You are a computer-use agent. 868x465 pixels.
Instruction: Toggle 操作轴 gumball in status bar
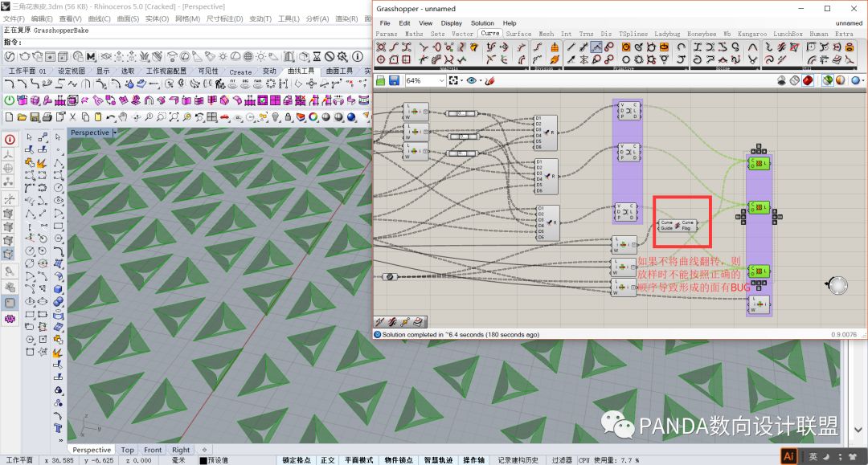[x=474, y=460]
